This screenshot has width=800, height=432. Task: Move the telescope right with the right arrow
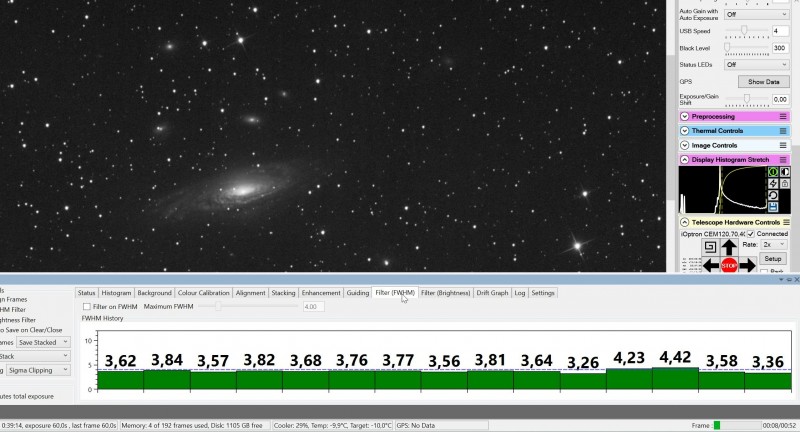pos(747,266)
